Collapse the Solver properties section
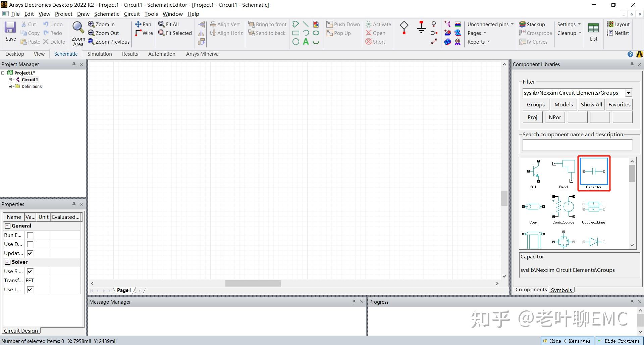644x345 pixels. tap(8, 262)
